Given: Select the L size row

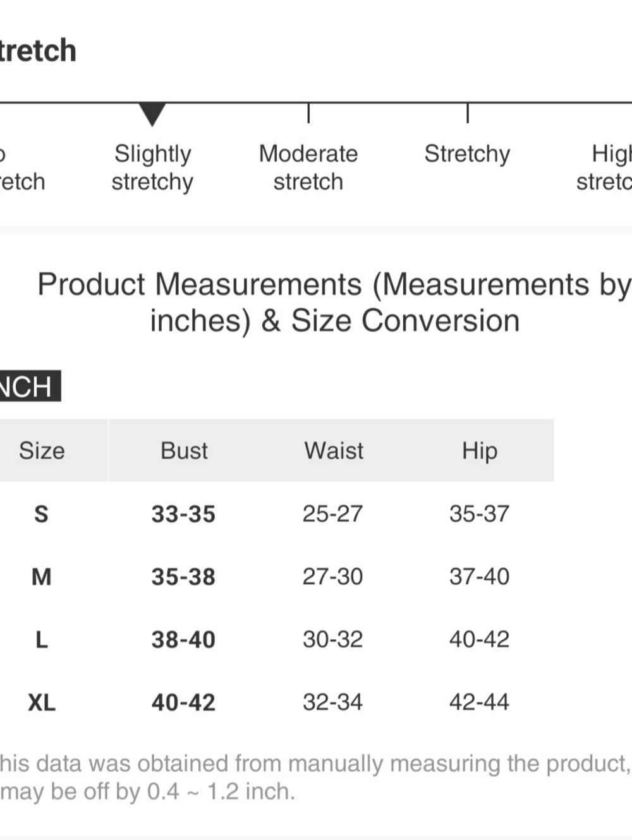Looking at the screenshot, I should point(277,639).
